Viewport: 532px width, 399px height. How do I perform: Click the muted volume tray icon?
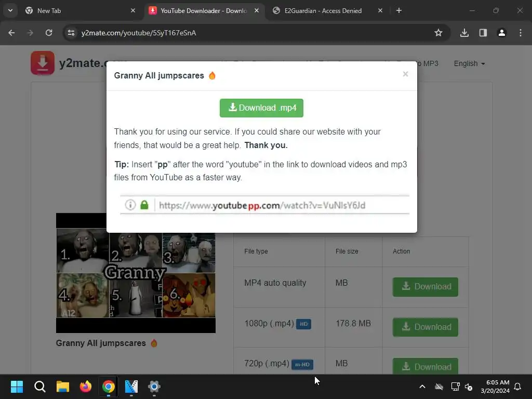469,387
